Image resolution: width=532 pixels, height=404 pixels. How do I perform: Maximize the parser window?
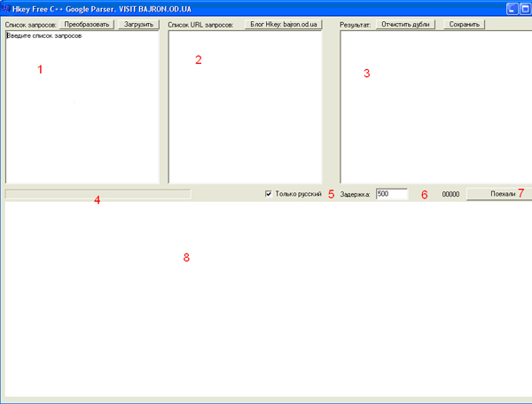tap(526, 8)
